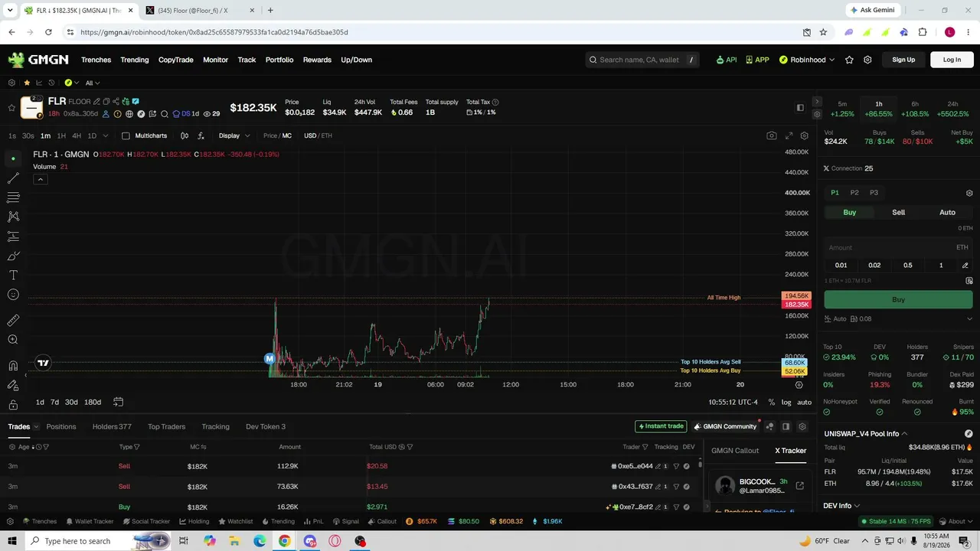Click the 23.94% Top 10 value
Image resolution: width=980 pixels, height=551 pixels.
coord(843,357)
